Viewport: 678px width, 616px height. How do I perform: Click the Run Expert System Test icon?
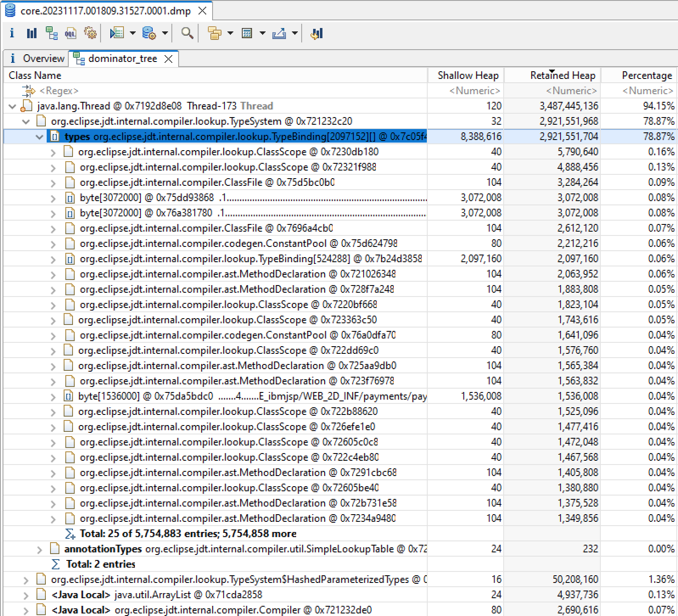(117, 33)
